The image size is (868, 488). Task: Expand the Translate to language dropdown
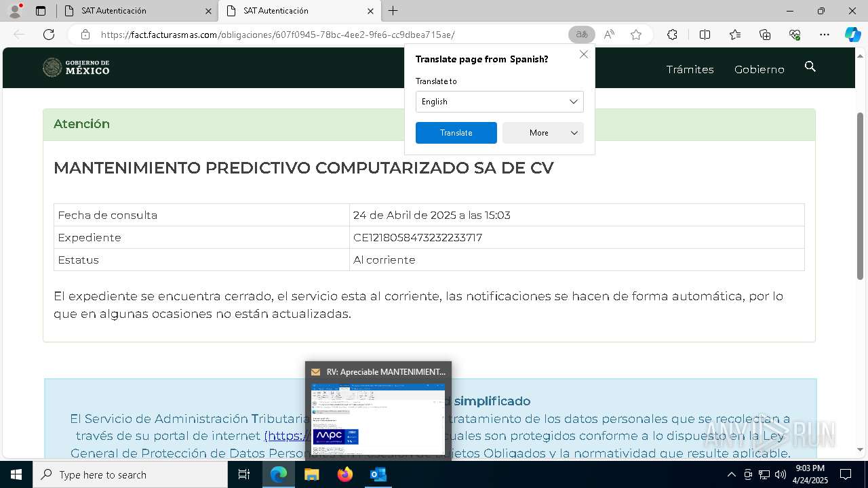[x=500, y=102]
